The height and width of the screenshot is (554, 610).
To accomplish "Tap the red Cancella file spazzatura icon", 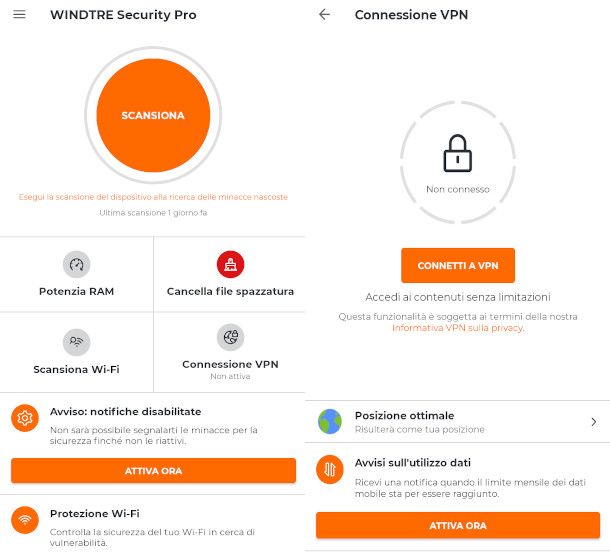I will coord(230,264).
